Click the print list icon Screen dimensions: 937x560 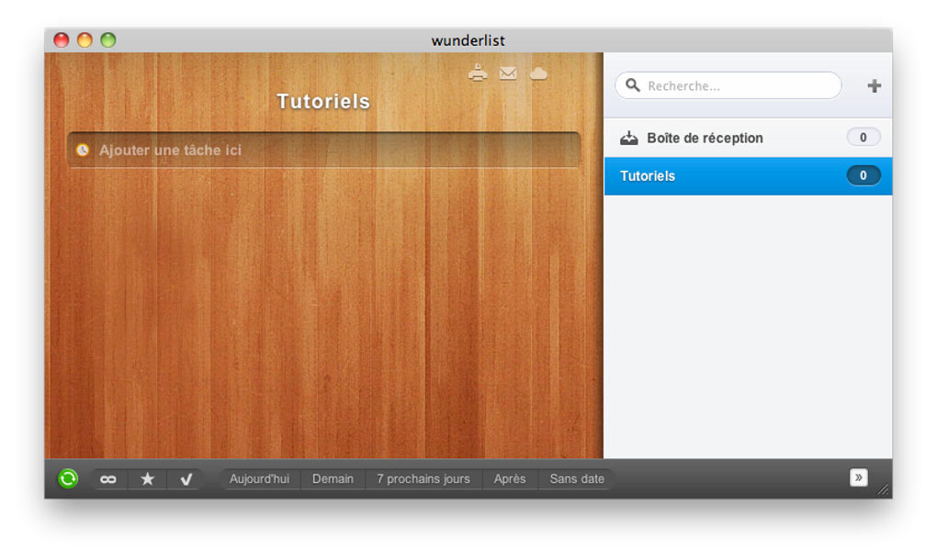click(x=478, y=73)
